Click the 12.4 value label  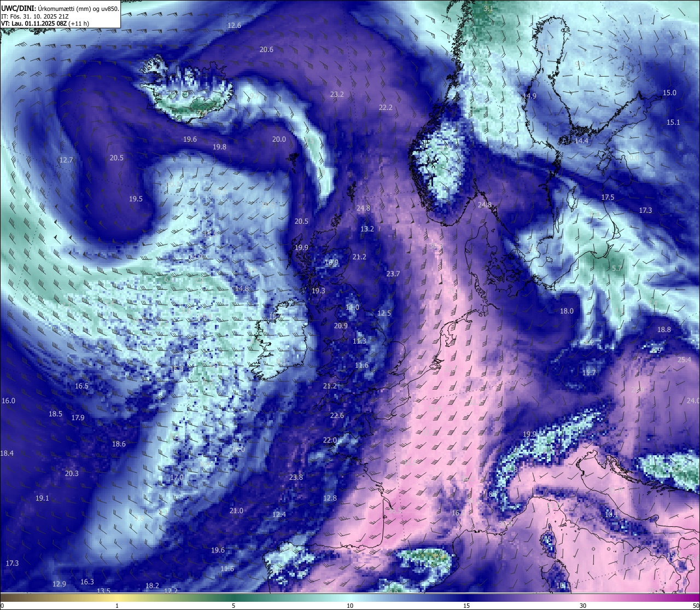(x=279, y=515)
